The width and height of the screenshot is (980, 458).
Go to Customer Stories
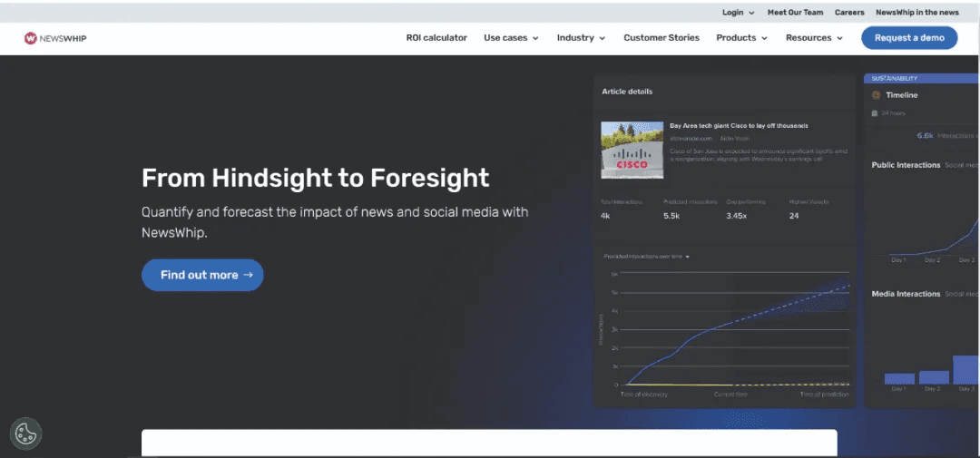pos(661,37)
